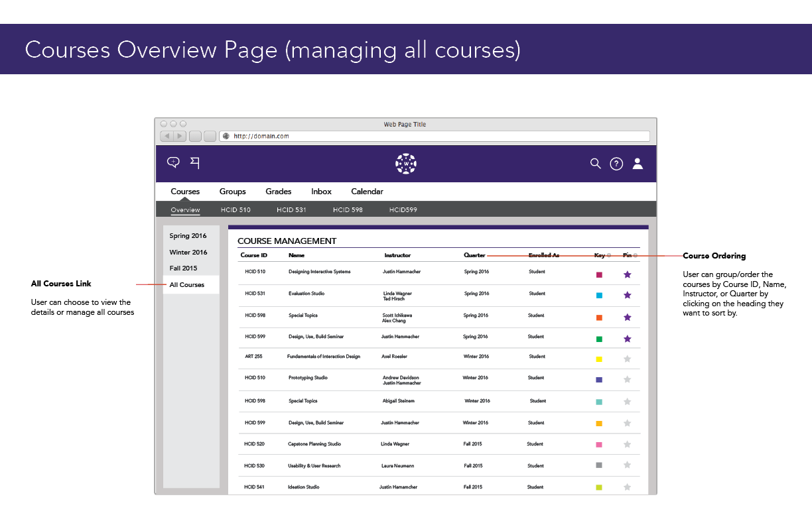Click instructor name Abigail Steinem
The image size is (812, 525).
399,401
